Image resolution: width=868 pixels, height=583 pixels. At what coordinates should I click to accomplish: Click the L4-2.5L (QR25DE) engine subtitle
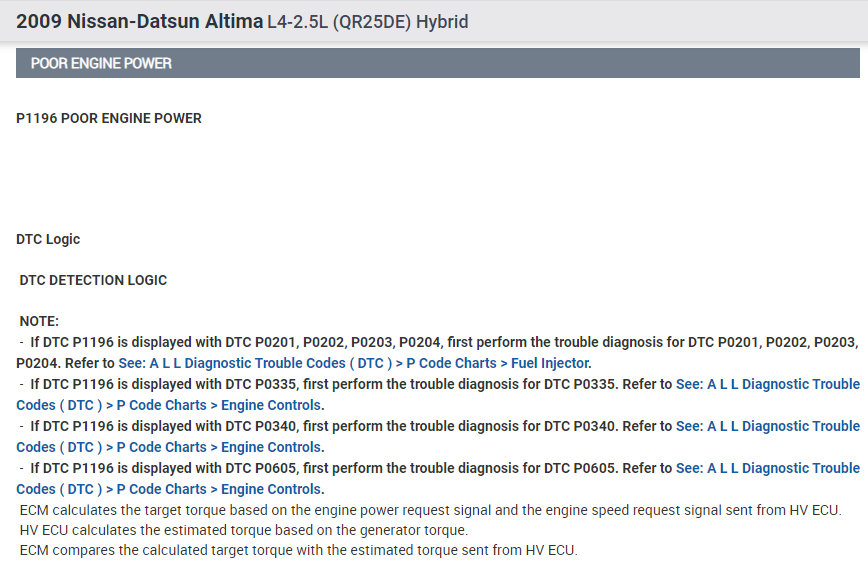(x=340, y=22)
